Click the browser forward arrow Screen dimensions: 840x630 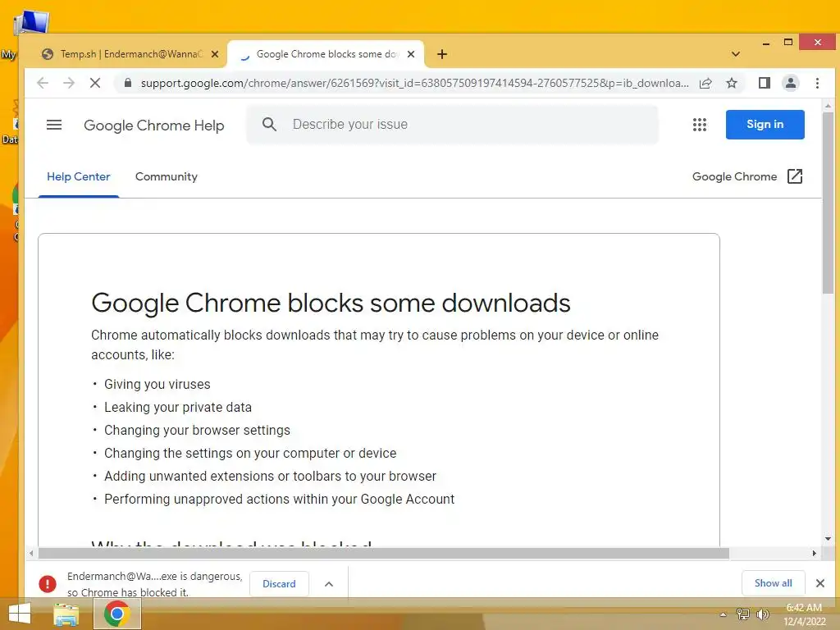tap(69, 83)
